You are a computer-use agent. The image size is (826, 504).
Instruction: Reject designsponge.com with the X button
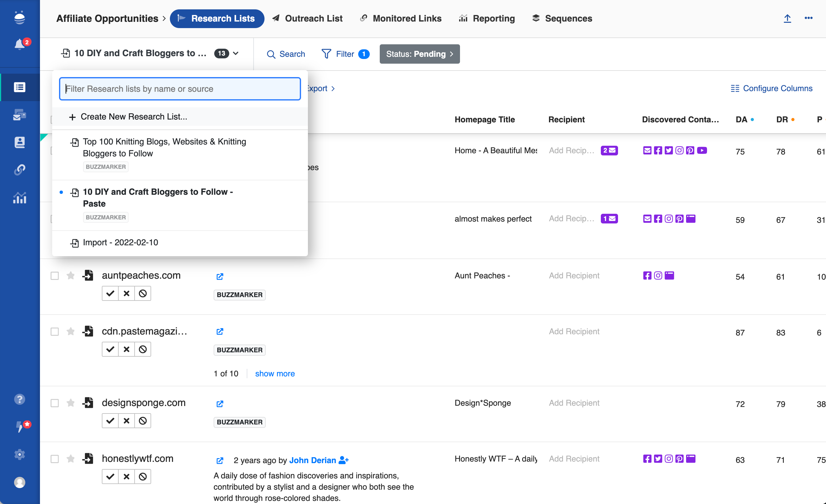[x=126, y=421]
